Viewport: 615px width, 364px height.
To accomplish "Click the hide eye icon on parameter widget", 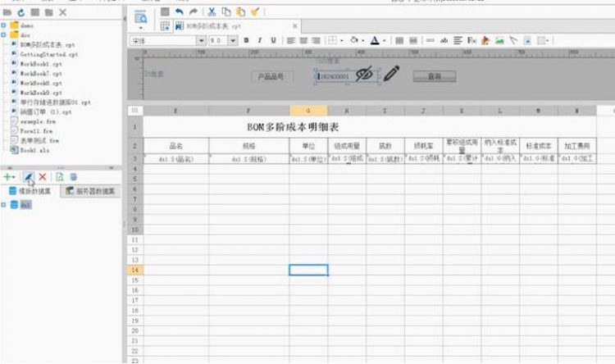I will tap(364, 74).
